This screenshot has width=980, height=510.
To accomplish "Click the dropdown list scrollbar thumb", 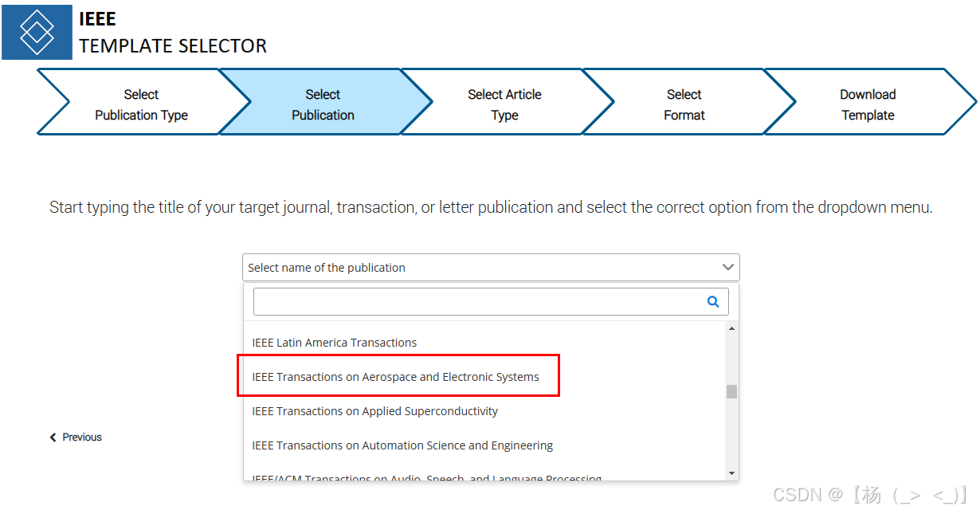I will tap(732, 391).
